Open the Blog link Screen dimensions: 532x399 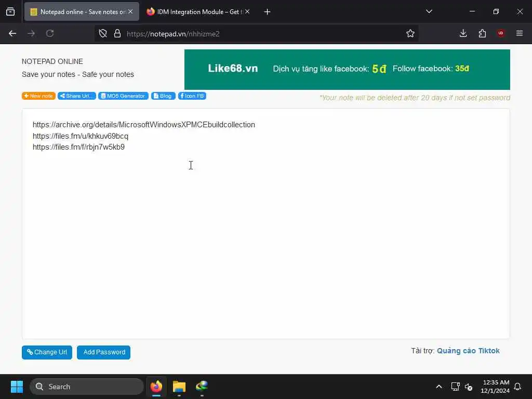[163, 96]
